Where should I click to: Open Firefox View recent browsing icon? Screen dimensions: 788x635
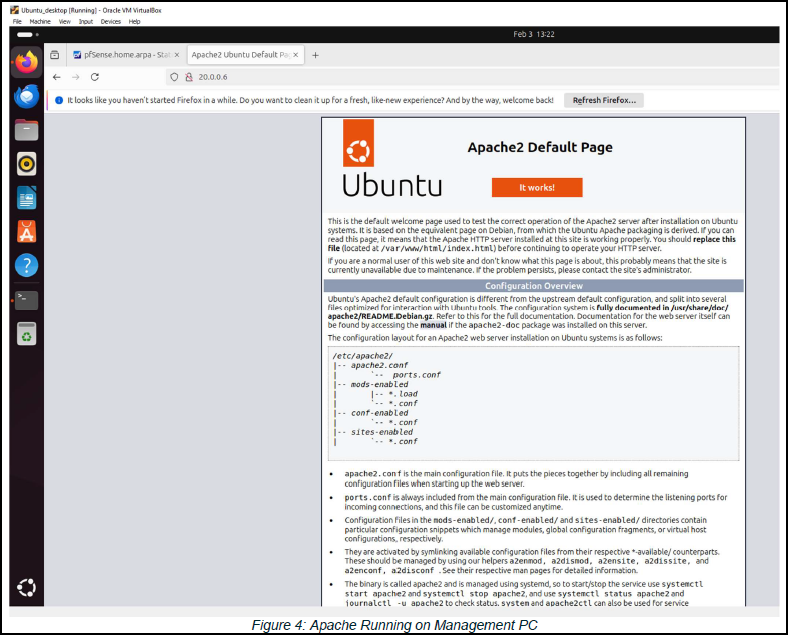[55, 55]
